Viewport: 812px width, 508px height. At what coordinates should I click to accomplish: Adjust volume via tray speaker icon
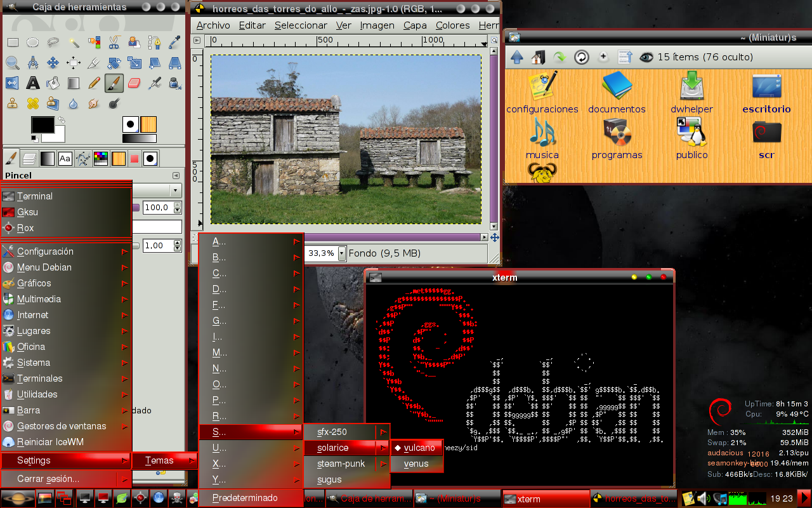click(x=704, y=498)
